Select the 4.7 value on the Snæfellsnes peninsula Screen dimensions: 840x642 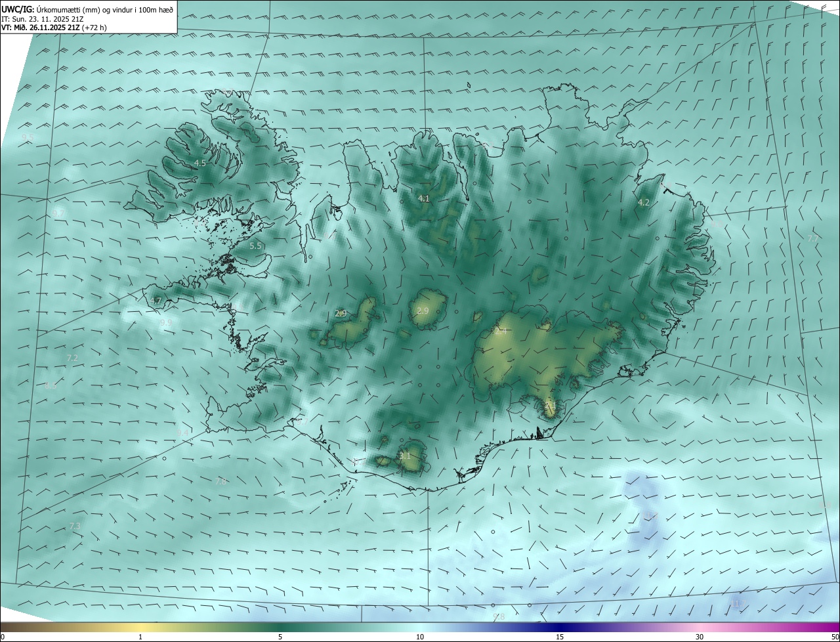(156, 301)
